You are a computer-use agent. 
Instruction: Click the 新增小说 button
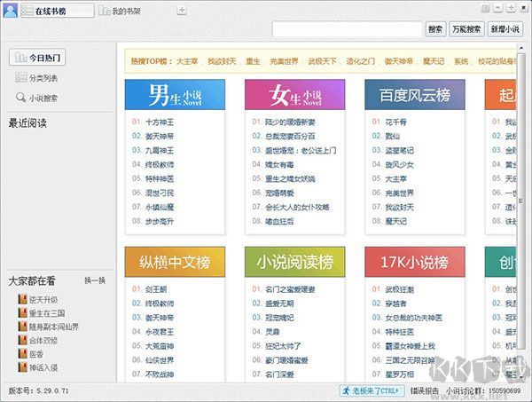coord(505,29)
